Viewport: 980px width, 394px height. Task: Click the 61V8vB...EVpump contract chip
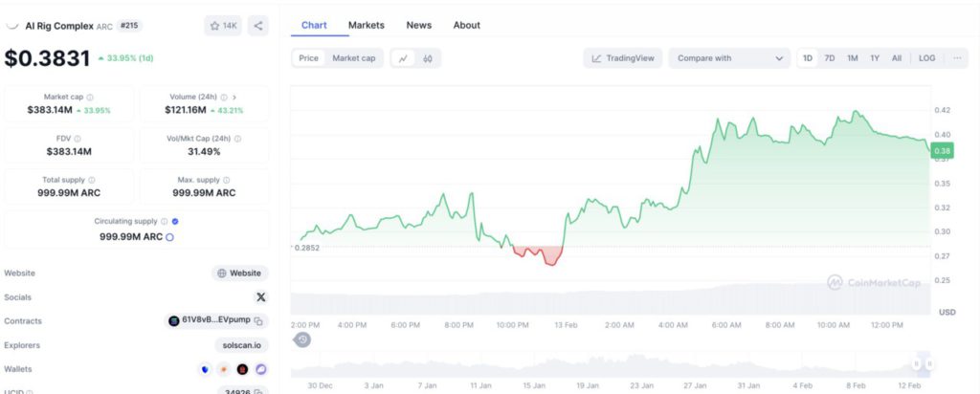[216, 320]
